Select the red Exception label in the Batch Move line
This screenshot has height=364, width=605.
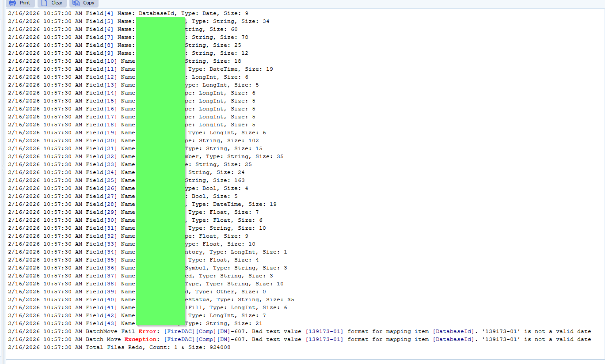[141, 339]
